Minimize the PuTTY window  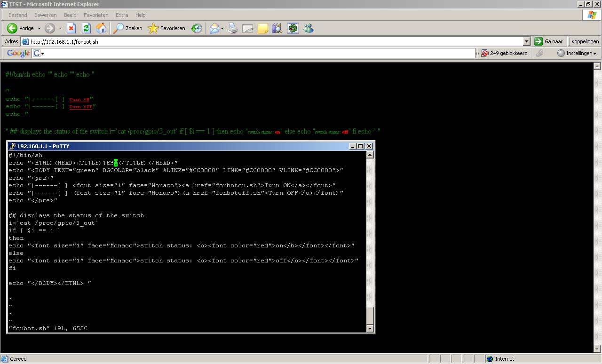click(x=353, y=146)
